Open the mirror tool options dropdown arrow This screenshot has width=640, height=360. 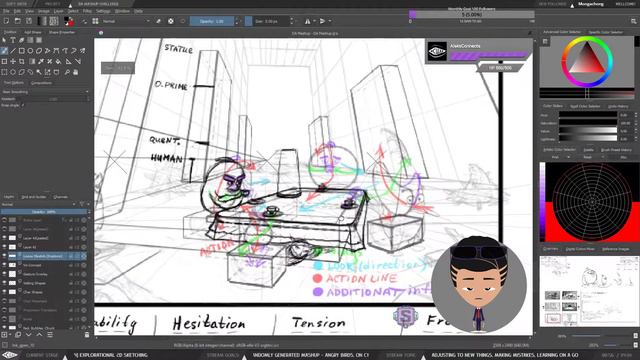314,21
